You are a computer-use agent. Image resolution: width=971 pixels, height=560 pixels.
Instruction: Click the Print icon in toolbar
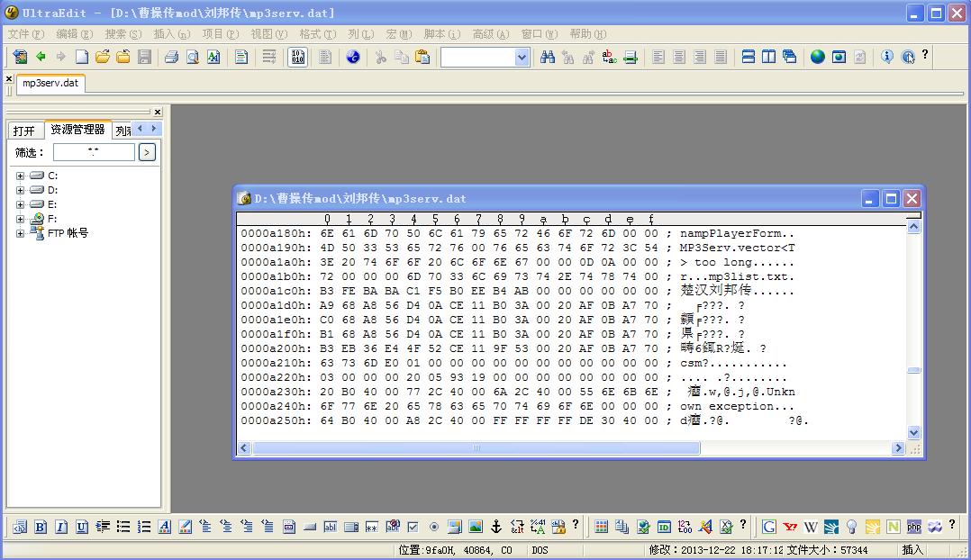(171, 57)
